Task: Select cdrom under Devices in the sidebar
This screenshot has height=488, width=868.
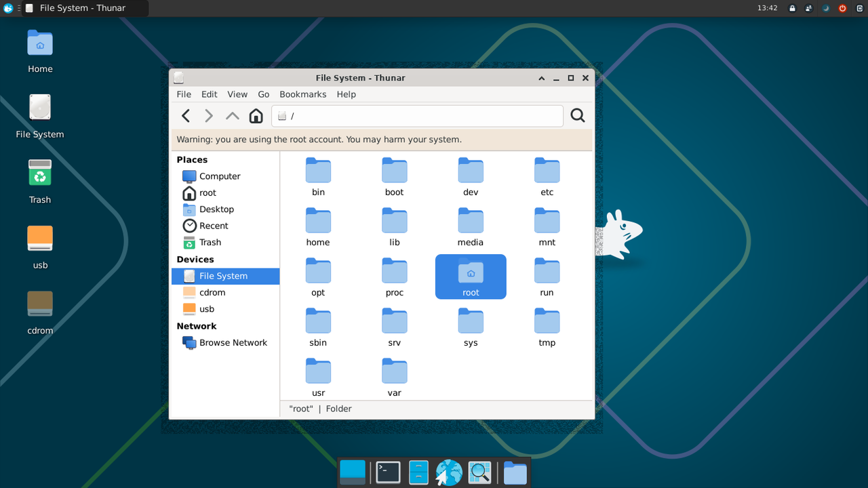Action: point(225,292)
